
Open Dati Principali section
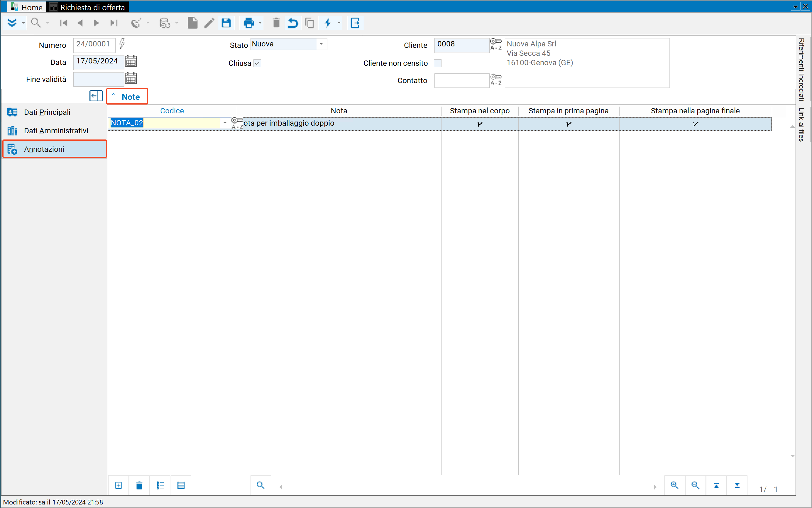(54, 112)
